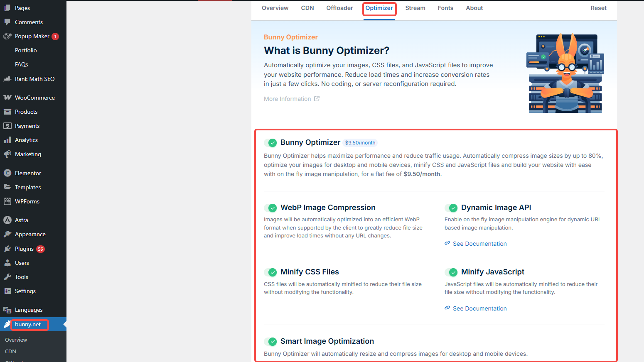Open the More Information link
The height and width of the screenshot is (362, 644).
click(288, 98)
